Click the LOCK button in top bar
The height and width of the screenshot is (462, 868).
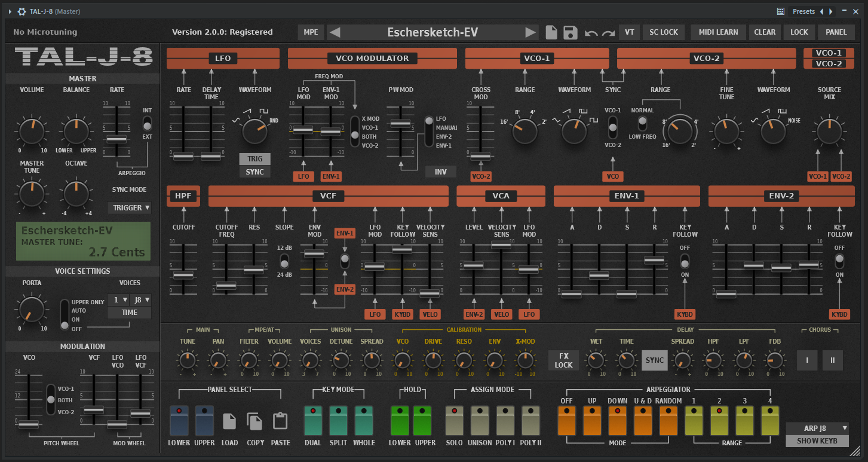799,32
